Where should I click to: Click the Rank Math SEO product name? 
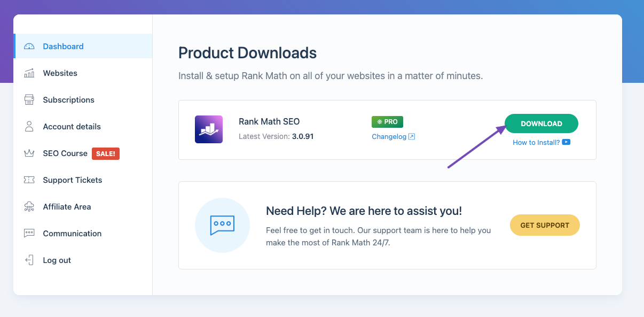(269, 121)
